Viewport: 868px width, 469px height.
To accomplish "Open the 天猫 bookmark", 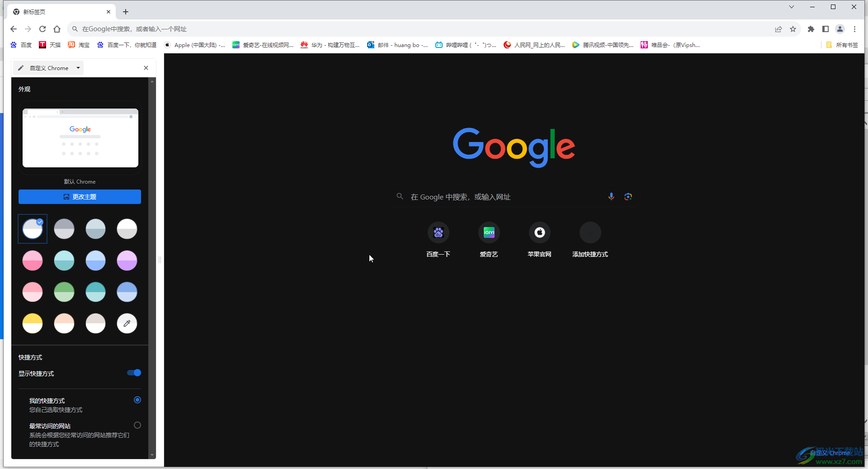I will [50, 45].
